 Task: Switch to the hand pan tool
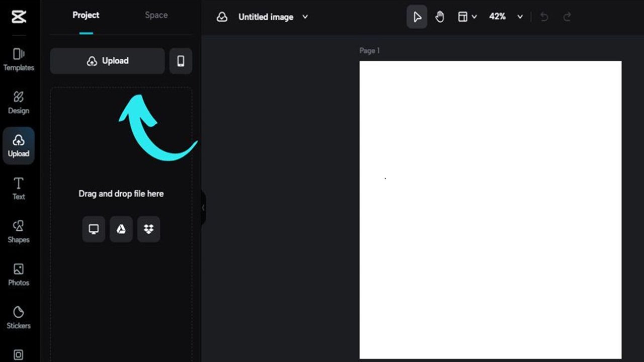click(440, 17)
